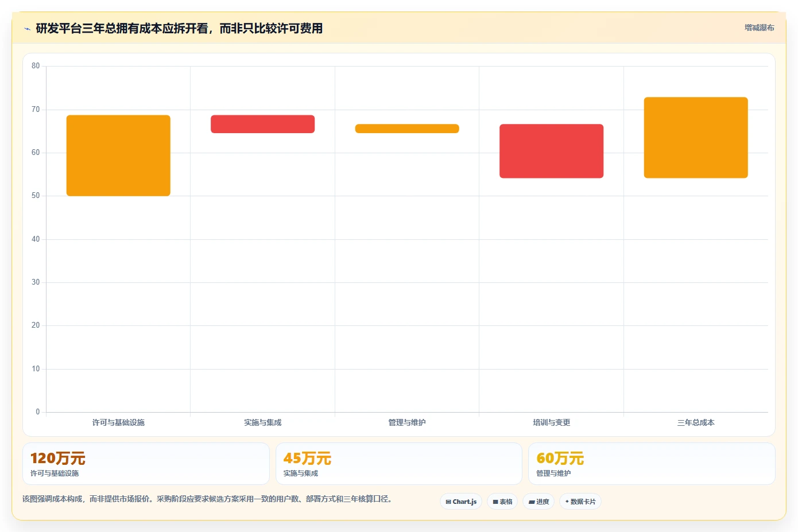The image size is (798, 532).
Task: Select the Chart.js pill button
Action: 461,502
